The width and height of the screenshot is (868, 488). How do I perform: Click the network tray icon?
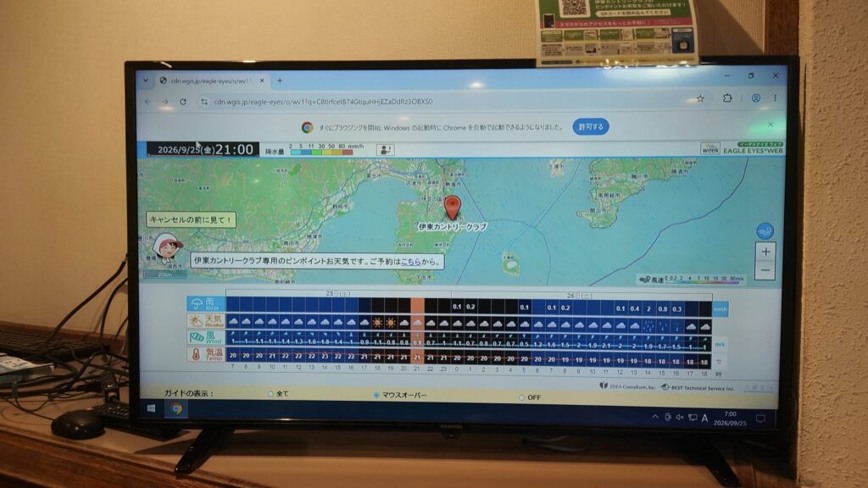coord(692,418)
